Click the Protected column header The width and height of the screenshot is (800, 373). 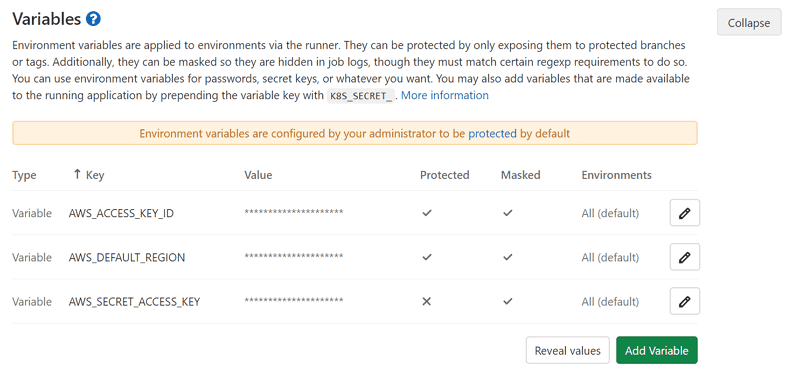pyautogui.click(x=444, y=175)
